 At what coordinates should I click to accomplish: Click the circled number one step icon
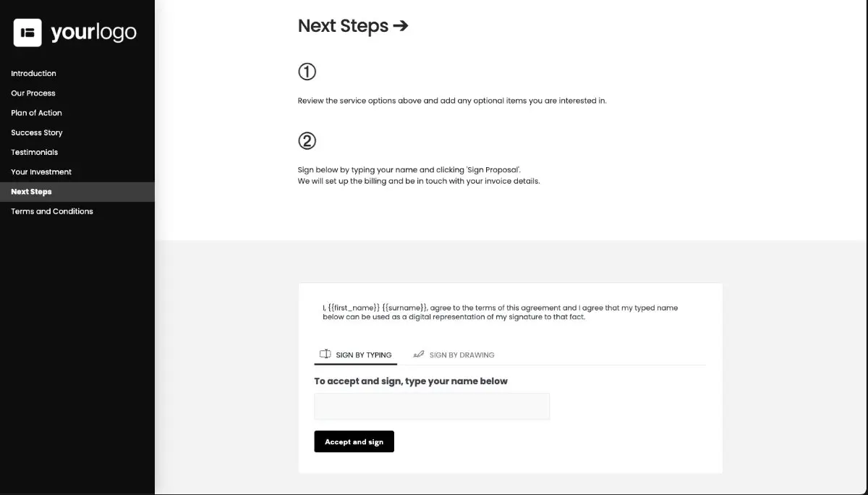coord(307,72)
